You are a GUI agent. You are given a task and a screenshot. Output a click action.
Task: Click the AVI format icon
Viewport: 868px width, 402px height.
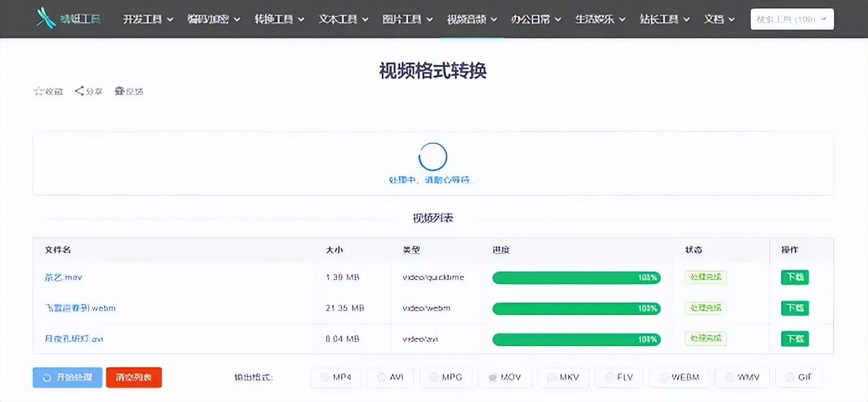click(x=381, y=377)
